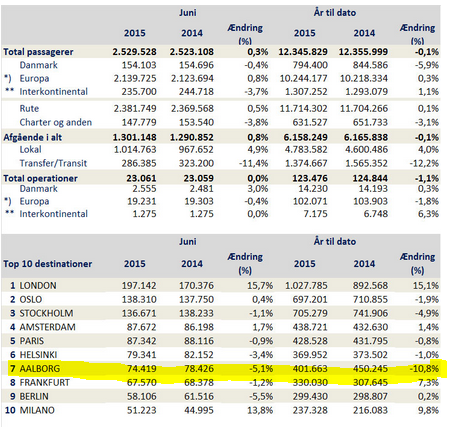Select the Transfer/Transit row label
Screen dimensions: 449x427
click(53, 163)
